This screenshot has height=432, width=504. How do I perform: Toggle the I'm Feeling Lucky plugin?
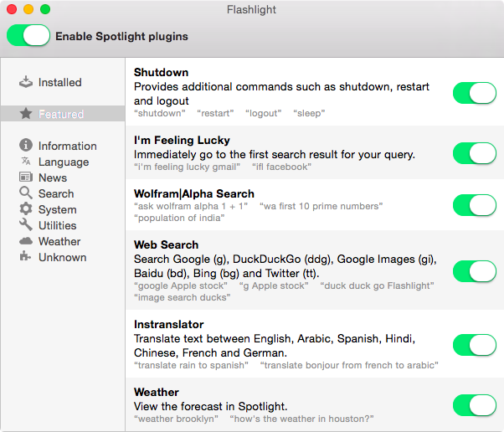click(475, 152)
